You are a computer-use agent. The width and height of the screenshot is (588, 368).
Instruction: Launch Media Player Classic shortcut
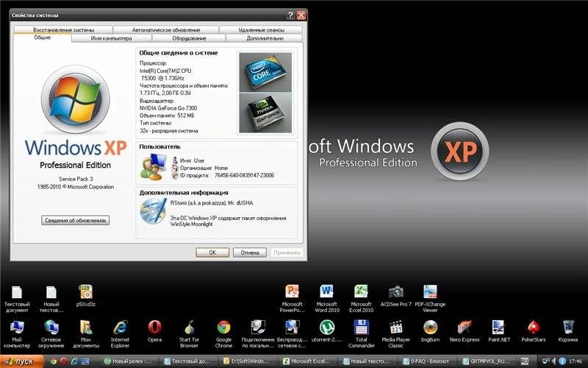point(395,334)
